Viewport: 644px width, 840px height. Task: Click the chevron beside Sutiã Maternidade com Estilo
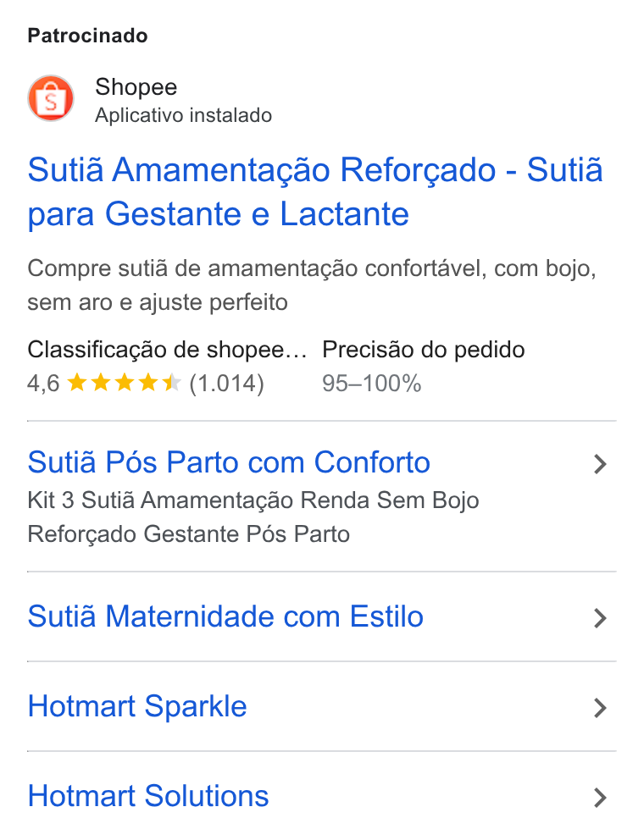601,618
